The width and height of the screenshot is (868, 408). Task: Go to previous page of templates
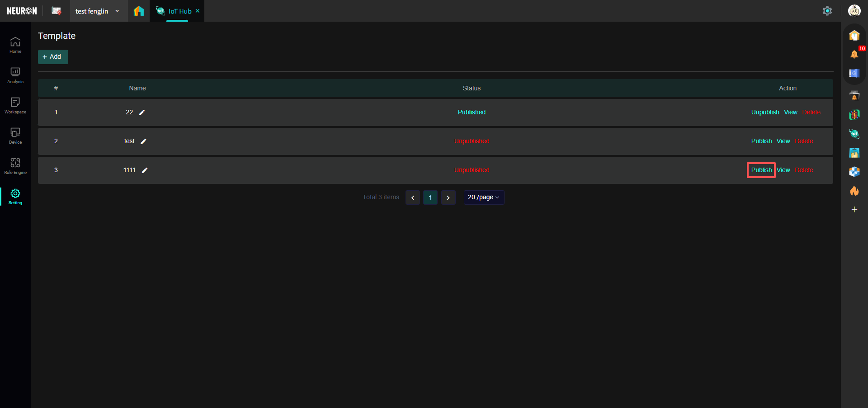coord(413,197)
